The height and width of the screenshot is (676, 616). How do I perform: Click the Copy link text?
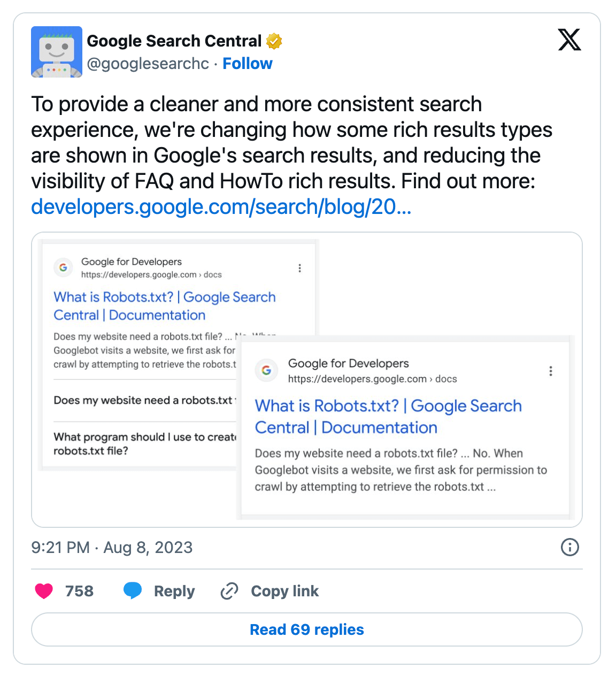coord(284,591)
